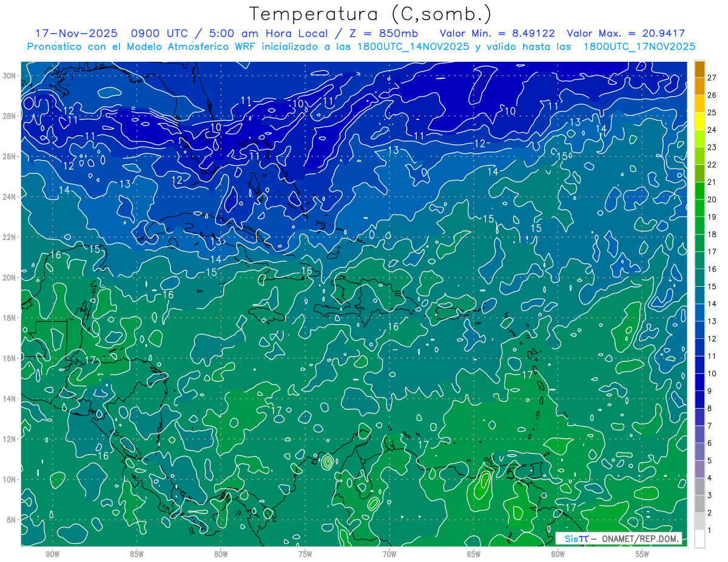728x562 pixels.
Task: Click the '9' color scale label
Action: (710, 391)
